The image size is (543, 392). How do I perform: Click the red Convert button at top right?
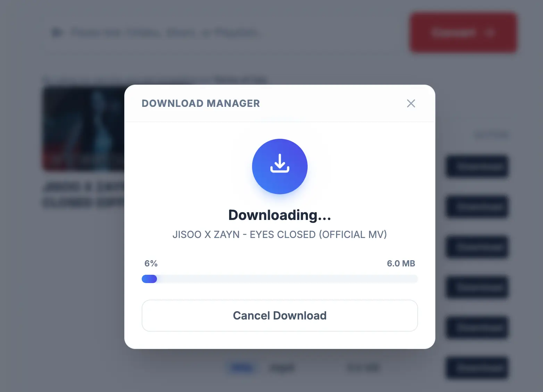point(462,33)
